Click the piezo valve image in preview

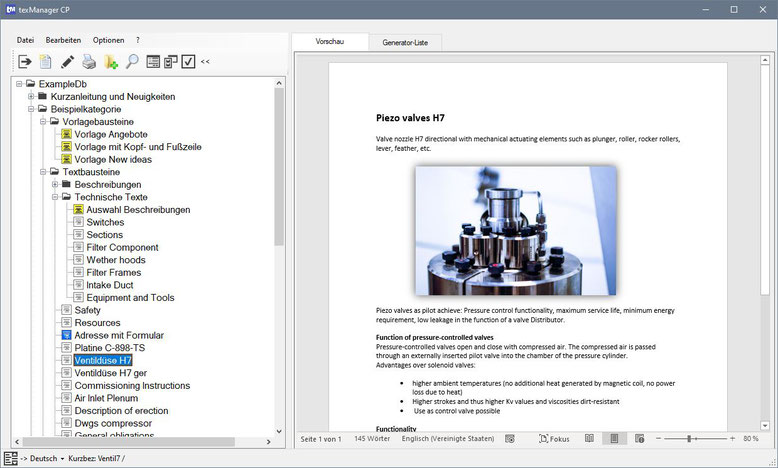[x=516, y=230]
